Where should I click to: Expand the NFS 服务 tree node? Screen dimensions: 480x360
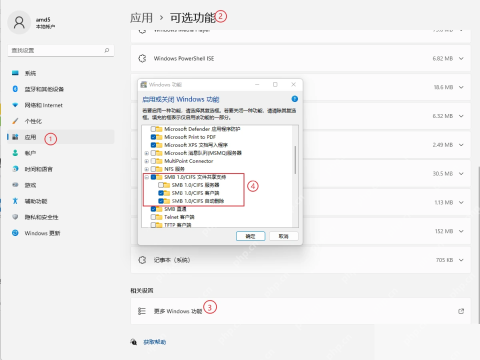point(146,169)
